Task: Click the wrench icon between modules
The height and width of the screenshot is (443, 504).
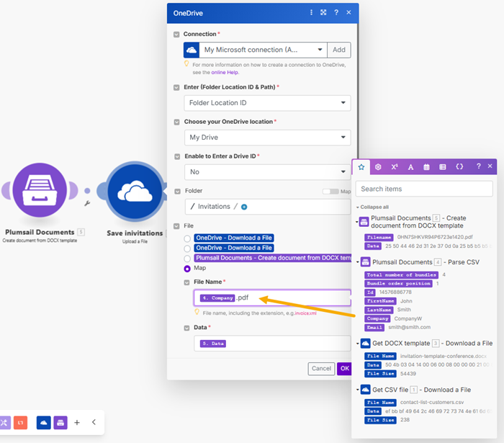Action: [x=87, y=203]
